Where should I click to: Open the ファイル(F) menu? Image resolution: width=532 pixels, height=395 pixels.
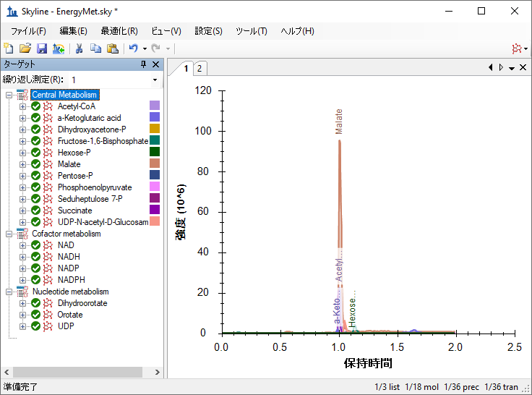click(28, 31)
